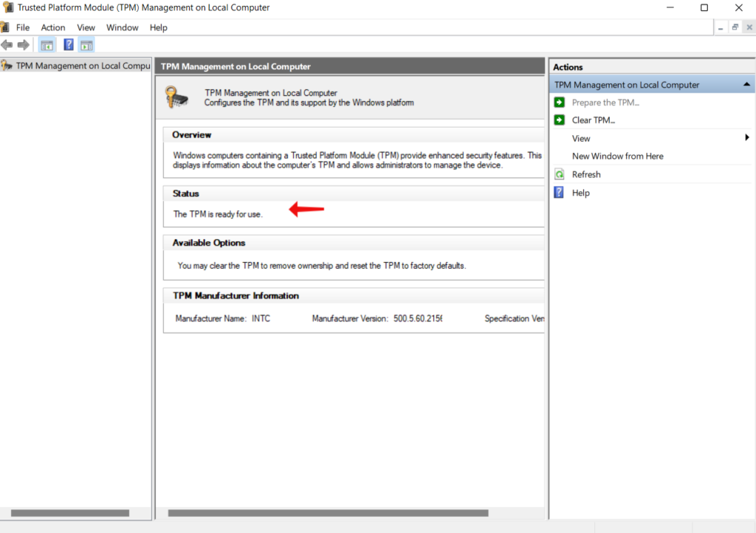Open the Action menu
The height and width of the screenshot is (533, 756).
pyautogui.click(x=52, y=27)
